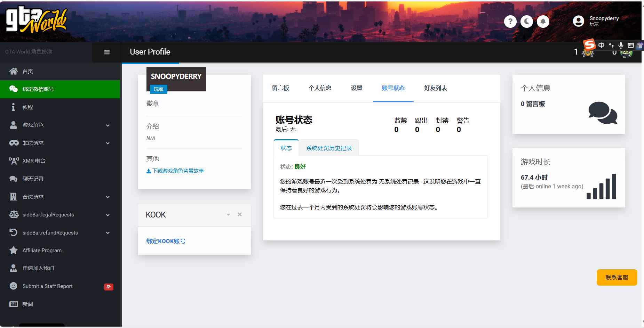The width and height of the screenshot is (644, 328).
Task: Open Sogou skin shirt icon
Action: click(x=639, y=45)
